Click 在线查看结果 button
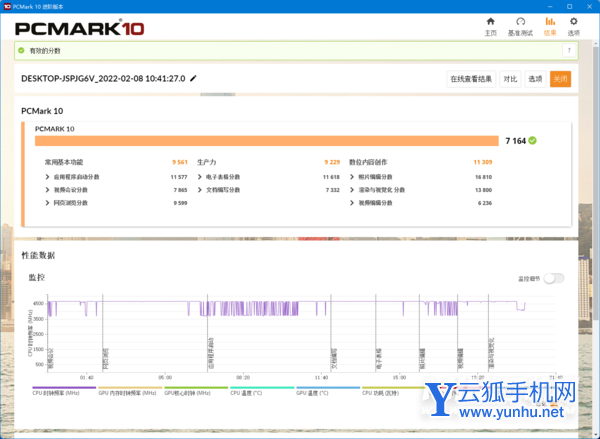The height and width of the screenshot is (439, 600). pyautogui.click(x=471, y=79)
